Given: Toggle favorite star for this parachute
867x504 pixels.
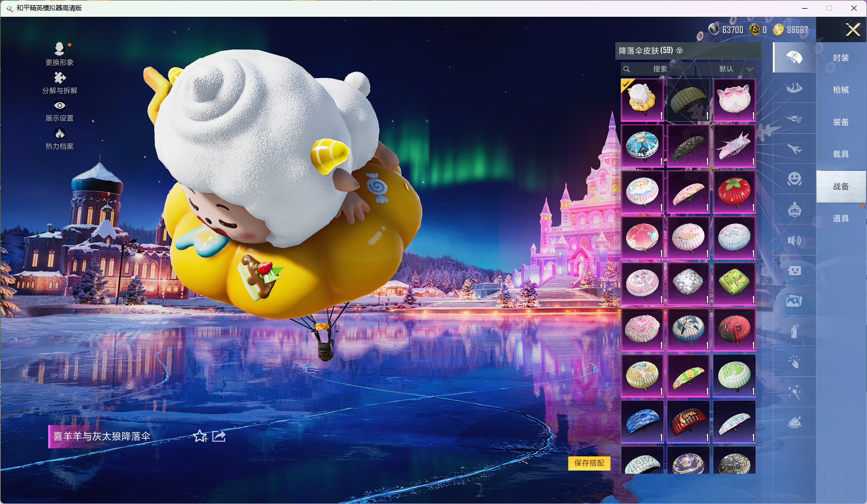Looking at the screenshot, I should coord(200,436).
